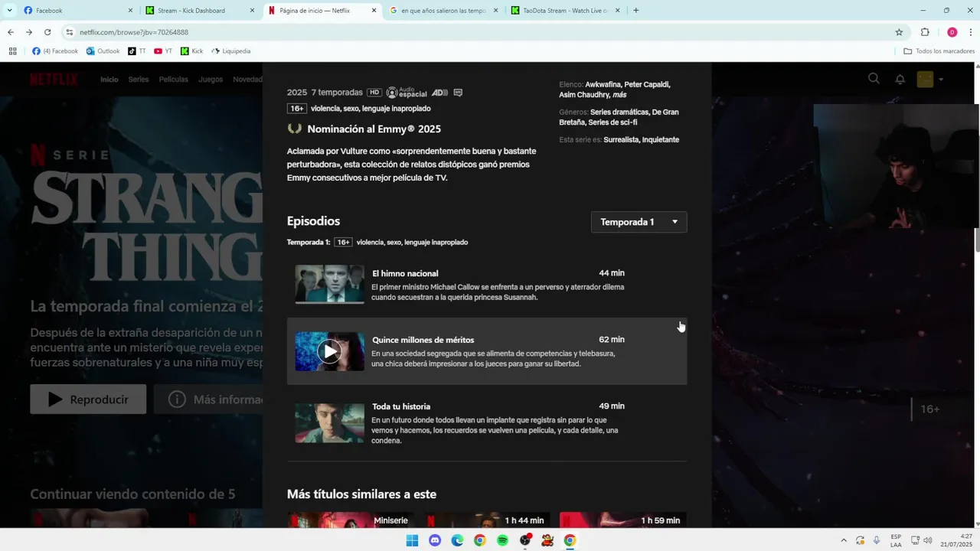Open the Outlook bookmark
The height and width of the screenshot is (551, 980).
[103, 51]
